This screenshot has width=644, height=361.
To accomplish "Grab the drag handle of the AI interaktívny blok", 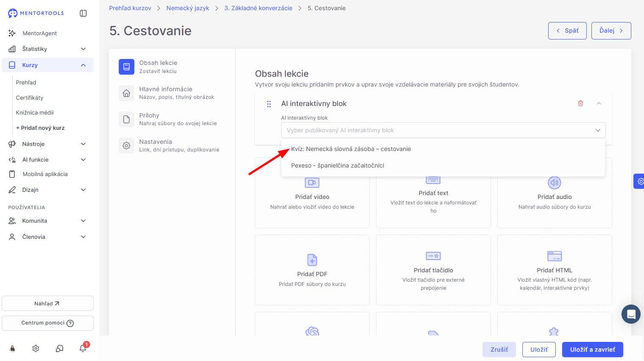I will pos(269,104).
